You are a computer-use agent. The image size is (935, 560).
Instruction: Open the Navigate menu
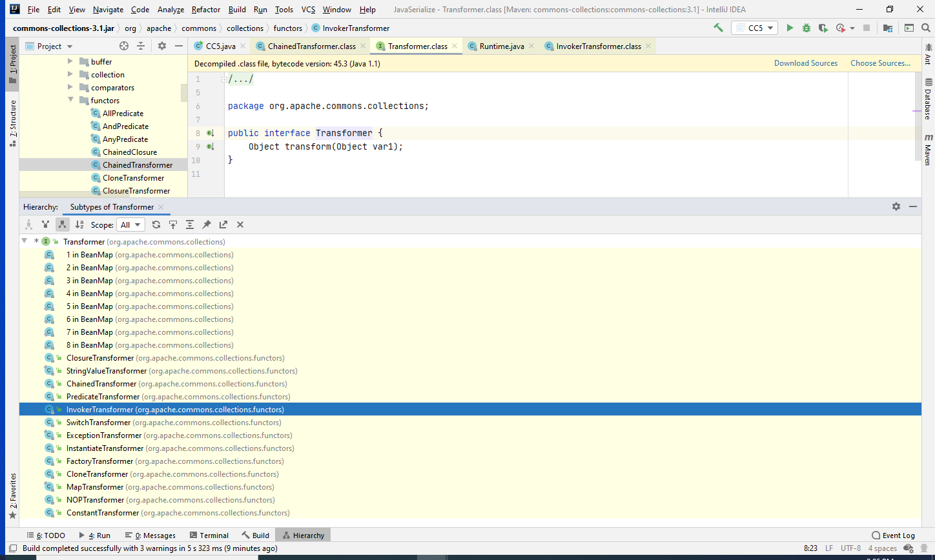coord(108,10)
